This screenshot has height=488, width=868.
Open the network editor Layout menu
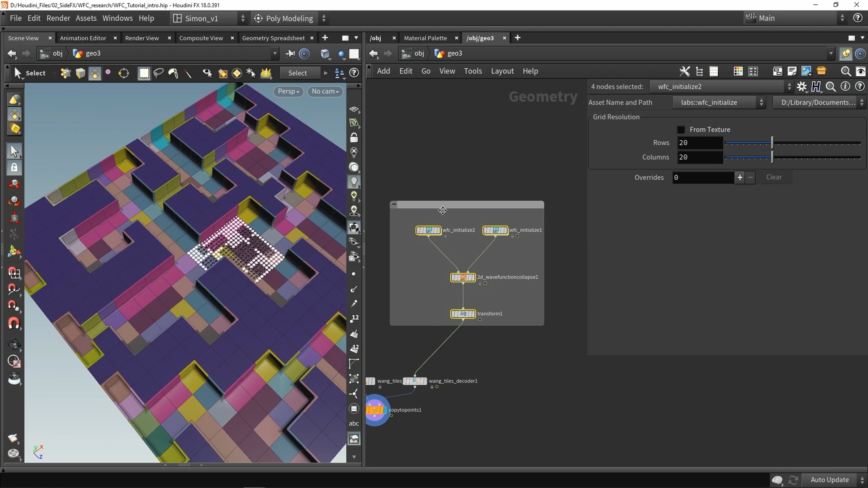tap(502, 71)
